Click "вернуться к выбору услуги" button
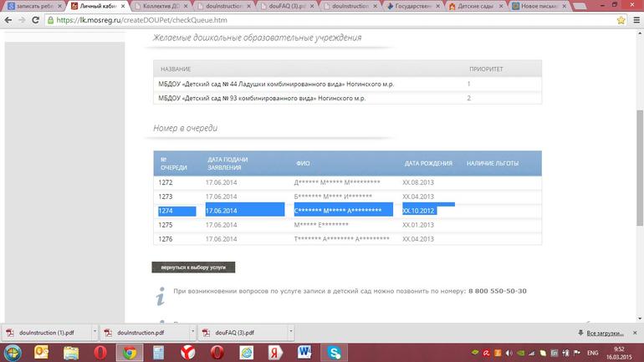The image size is (644, 362). pos(193,268)
